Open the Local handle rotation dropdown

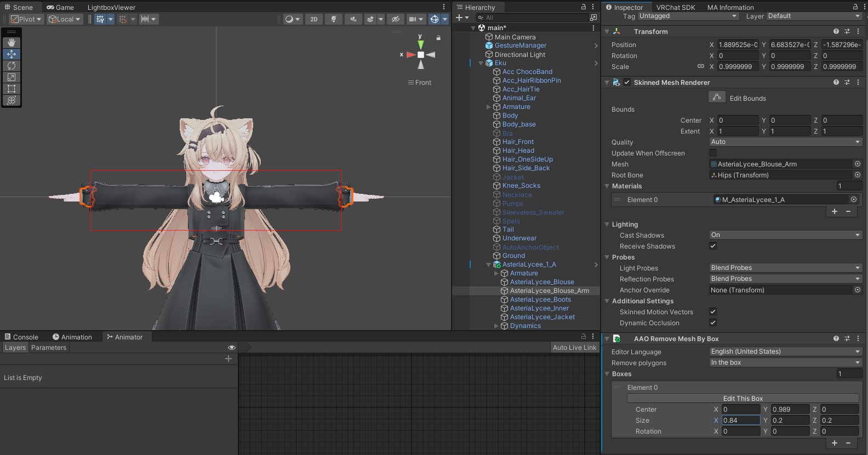(65, 19)
